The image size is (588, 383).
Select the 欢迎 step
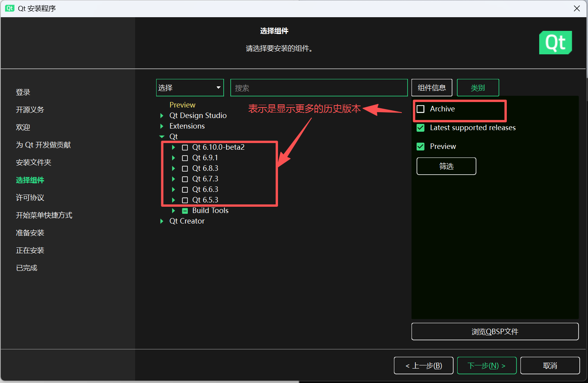(23, 127)
